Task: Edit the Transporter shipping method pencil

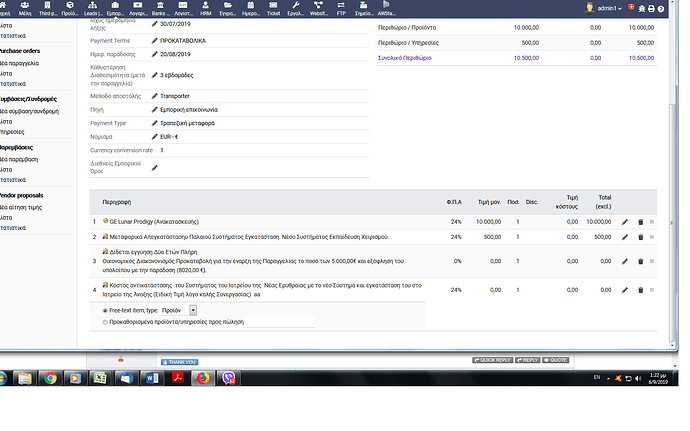Action: coord(154,96)
